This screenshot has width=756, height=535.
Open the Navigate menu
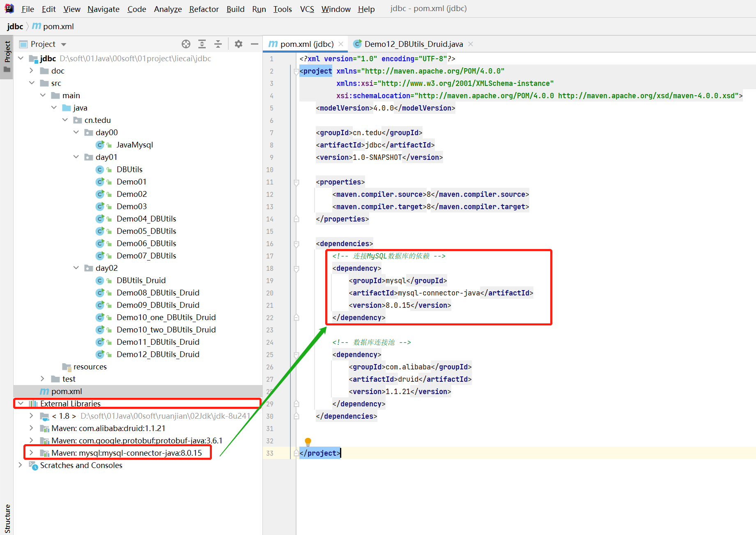(x=103, y=9)
